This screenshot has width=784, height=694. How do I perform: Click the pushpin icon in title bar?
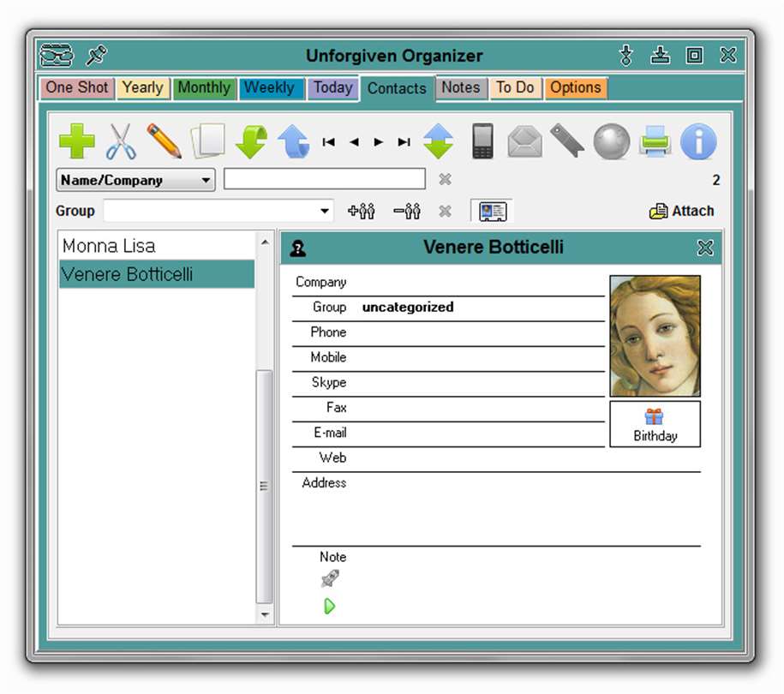point(96,55)
